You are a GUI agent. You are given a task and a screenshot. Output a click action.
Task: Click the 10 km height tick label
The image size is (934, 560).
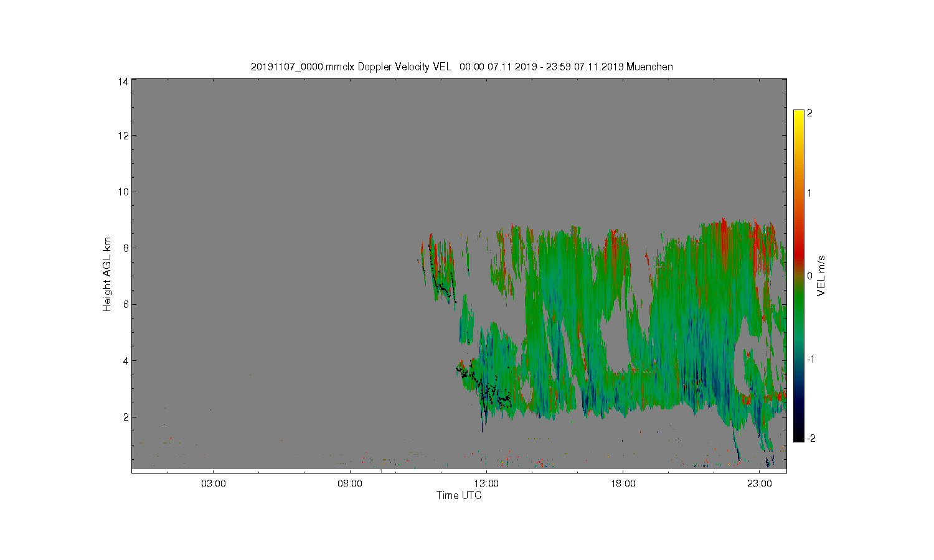pyautogui.click(x=123, y=192)
